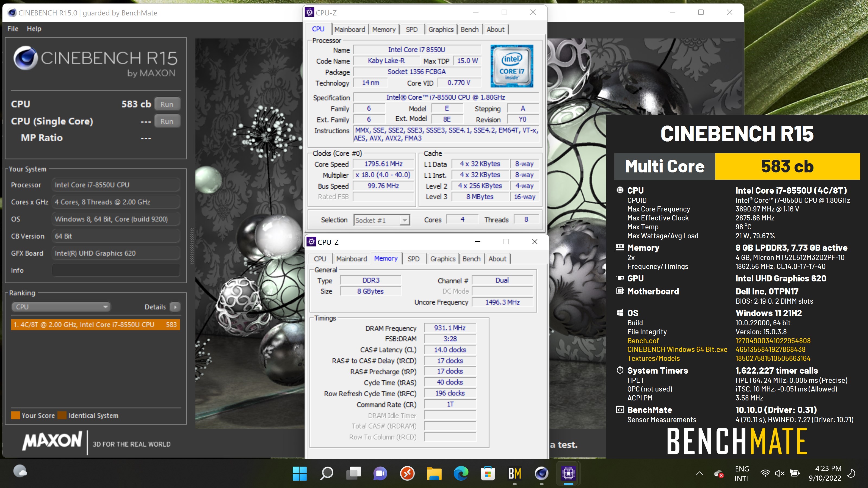Click the Bench.cof file integrity entry
868x488 pixels.
coord(643,341)
